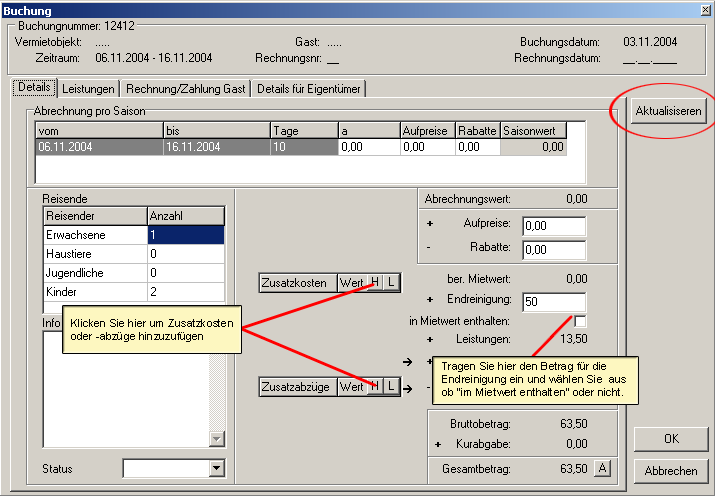Viewport: 715px width, 496px height.
Task: Click the Info box scroll down arrow
Action: point(217,439)
